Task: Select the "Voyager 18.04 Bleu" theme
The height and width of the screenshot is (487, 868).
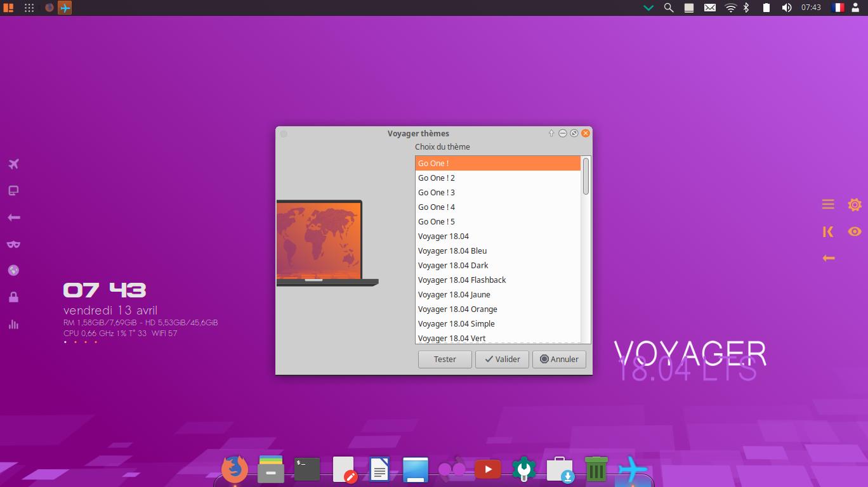Action: (498, 251)
